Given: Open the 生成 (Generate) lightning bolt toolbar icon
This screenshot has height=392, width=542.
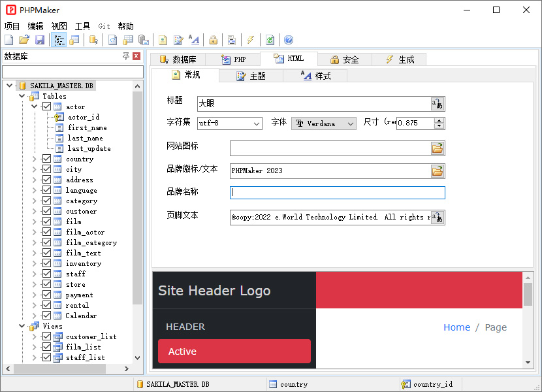Looking at the screenshot, I should [251, 39].
